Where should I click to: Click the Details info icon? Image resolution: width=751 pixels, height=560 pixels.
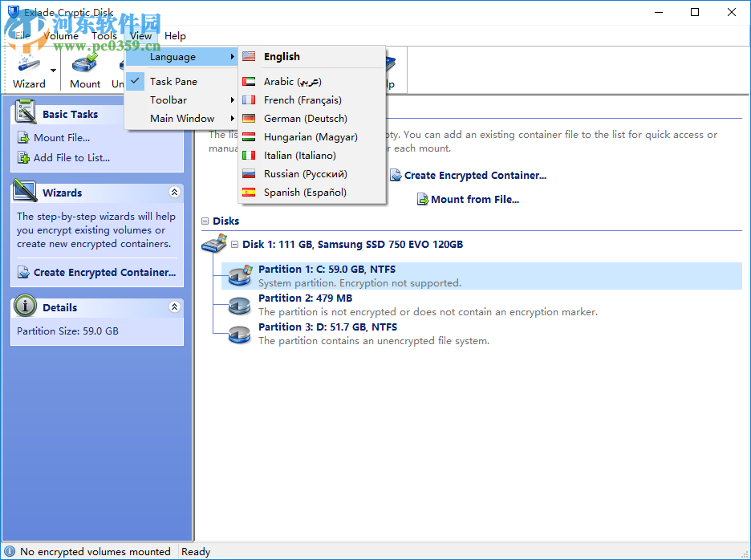pyautogui.click(x=25, y=305)
